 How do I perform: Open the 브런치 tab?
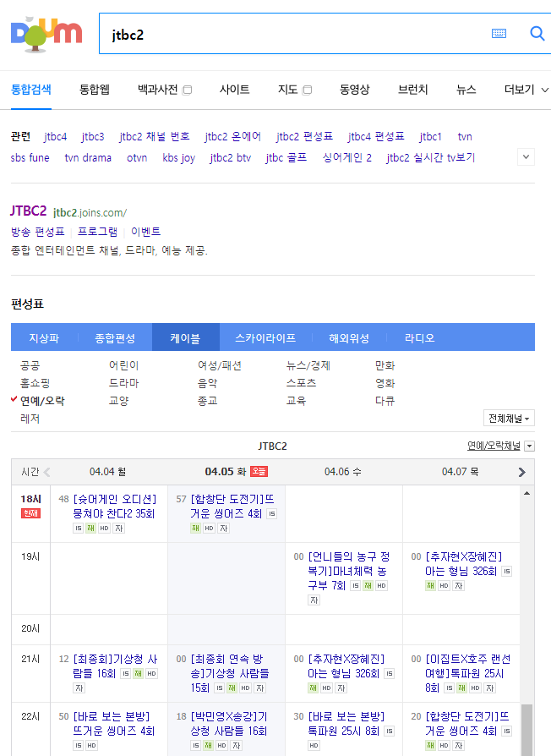[412, 90]
